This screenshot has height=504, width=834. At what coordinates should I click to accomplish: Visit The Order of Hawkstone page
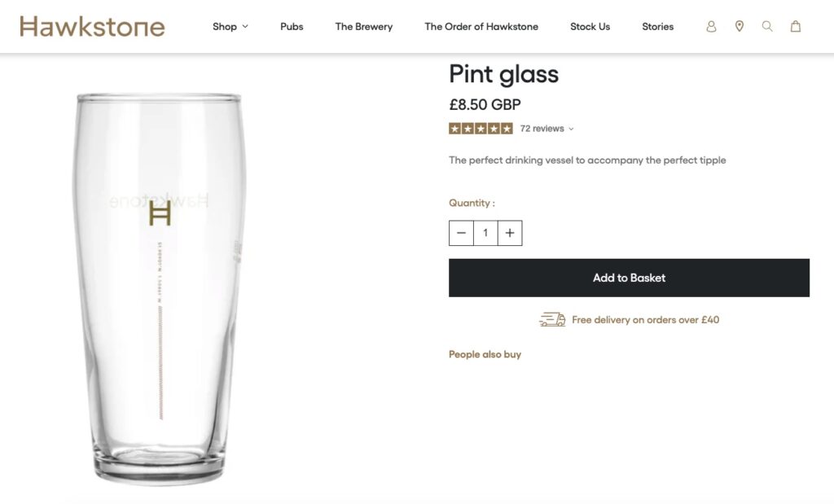tap(481, 26)
